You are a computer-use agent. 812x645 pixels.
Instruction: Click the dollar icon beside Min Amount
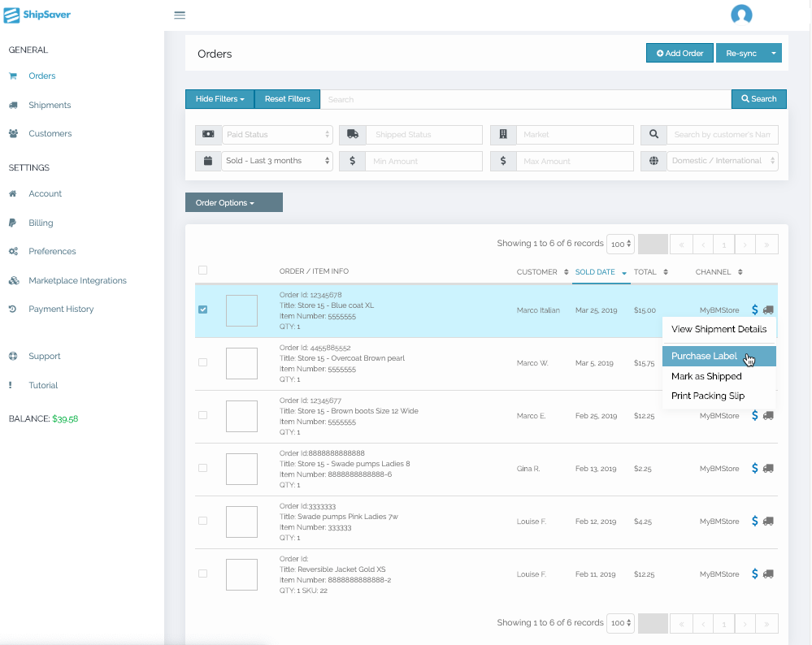pos(353,161)
